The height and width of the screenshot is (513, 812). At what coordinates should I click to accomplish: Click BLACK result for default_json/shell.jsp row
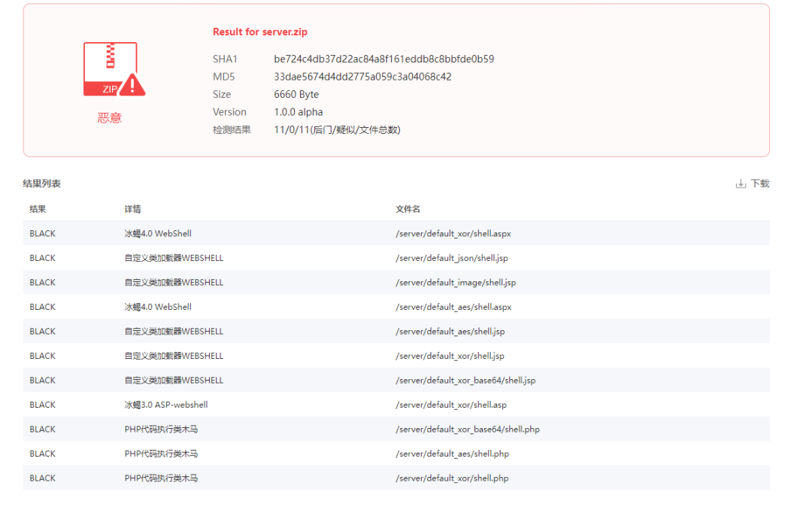click(x=42, y=258)
